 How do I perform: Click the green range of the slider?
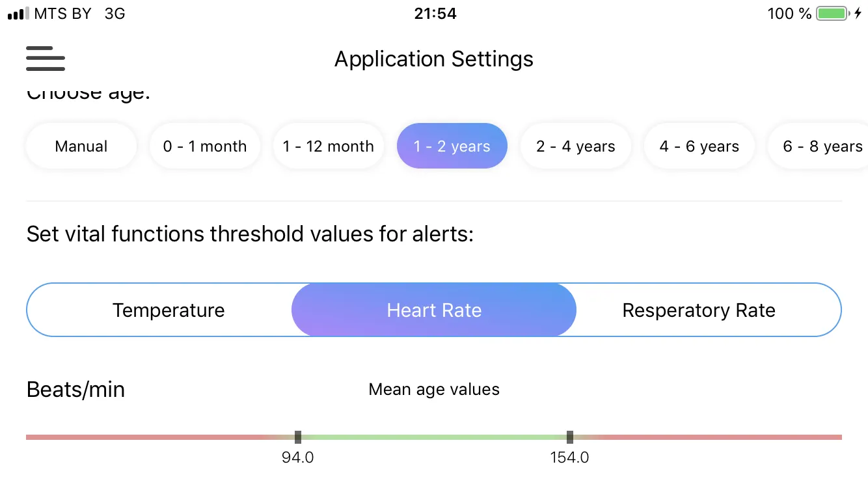tap(434, 437)
